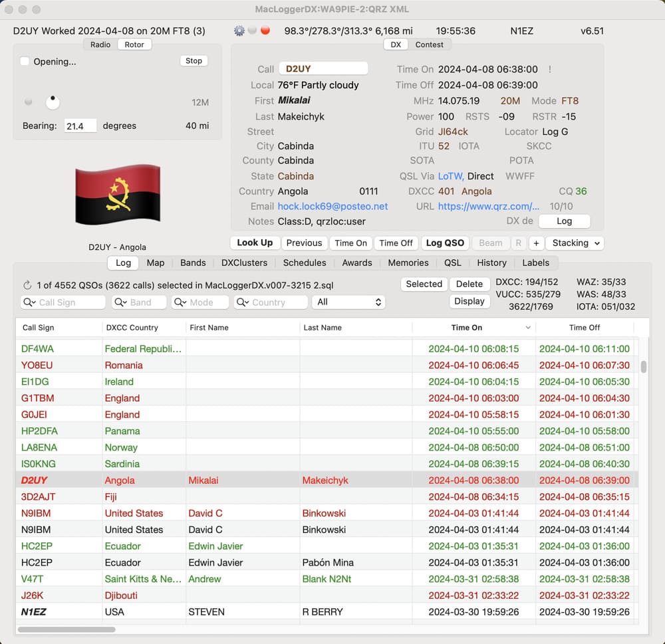
Task: Select the N1EZ USA row
Action: (327, 612)
